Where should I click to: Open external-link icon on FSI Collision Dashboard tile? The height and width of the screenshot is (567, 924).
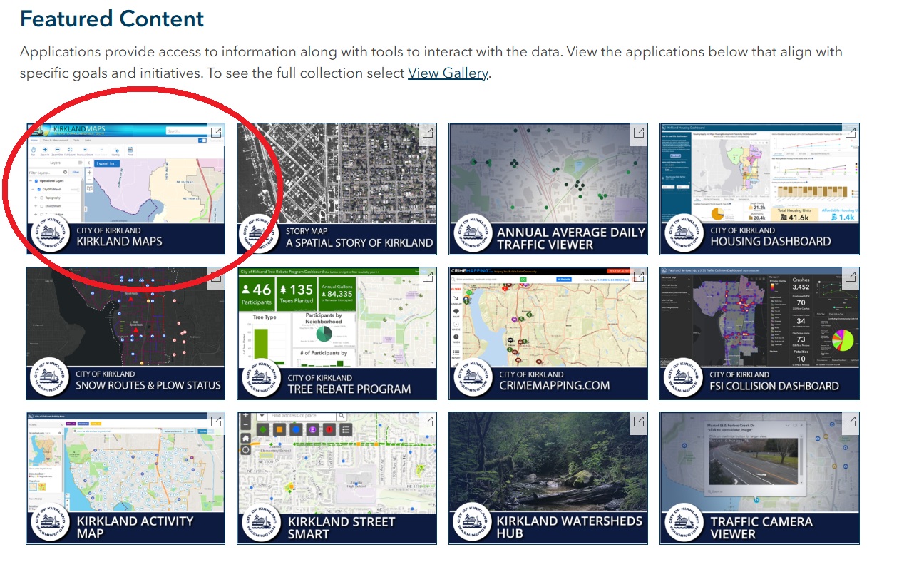pyautogui.click(x=850, y=277)
